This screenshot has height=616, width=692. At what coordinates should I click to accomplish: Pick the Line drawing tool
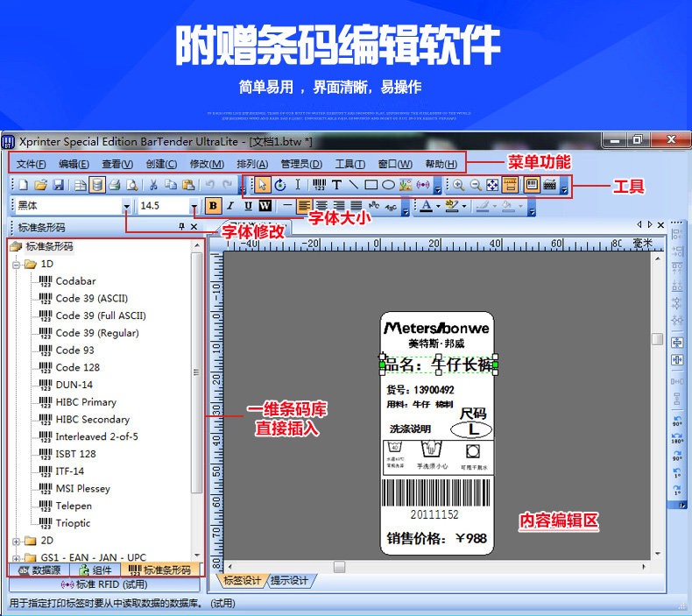pyautogui.click(x=354, y=185)
